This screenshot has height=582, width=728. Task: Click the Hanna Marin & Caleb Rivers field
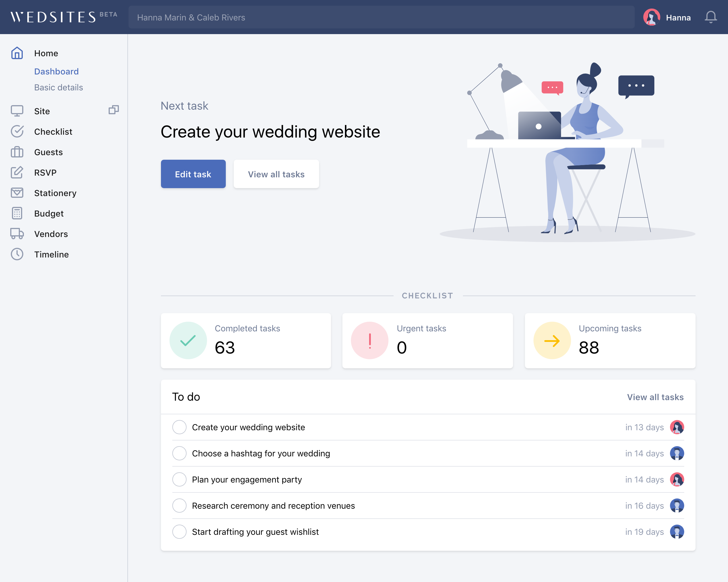click(x=381, y=17)
